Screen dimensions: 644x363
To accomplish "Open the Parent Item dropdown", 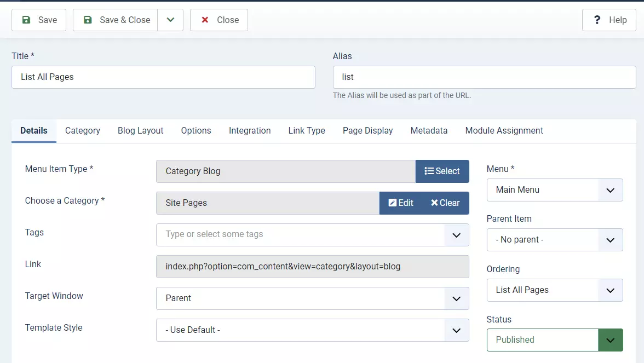I will coord(555,240).
